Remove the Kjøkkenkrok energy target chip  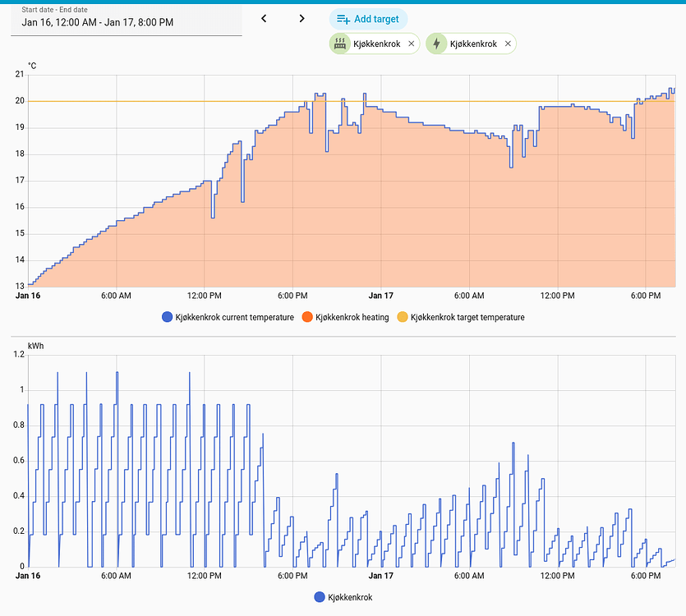[x=508, y=44]
